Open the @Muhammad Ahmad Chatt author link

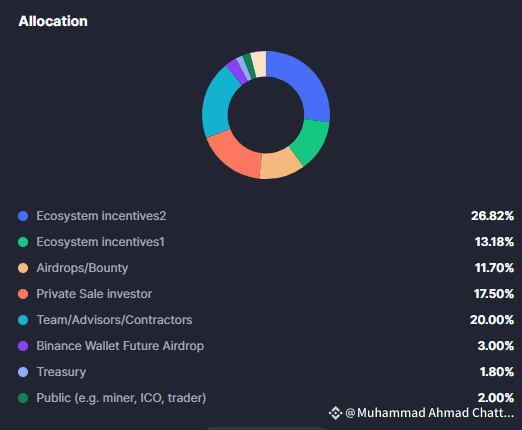430,413
